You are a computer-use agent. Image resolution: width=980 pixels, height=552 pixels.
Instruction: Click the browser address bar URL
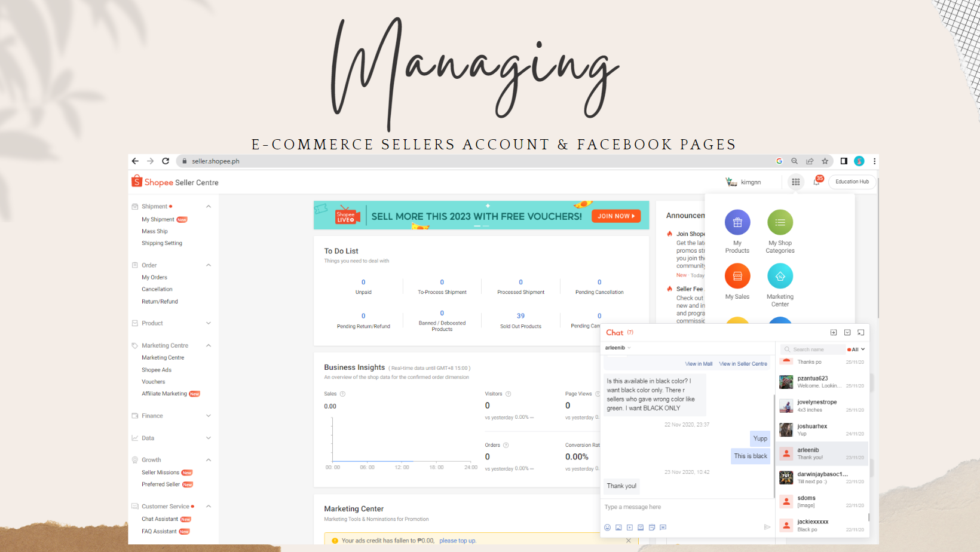[x=216, y=161]
